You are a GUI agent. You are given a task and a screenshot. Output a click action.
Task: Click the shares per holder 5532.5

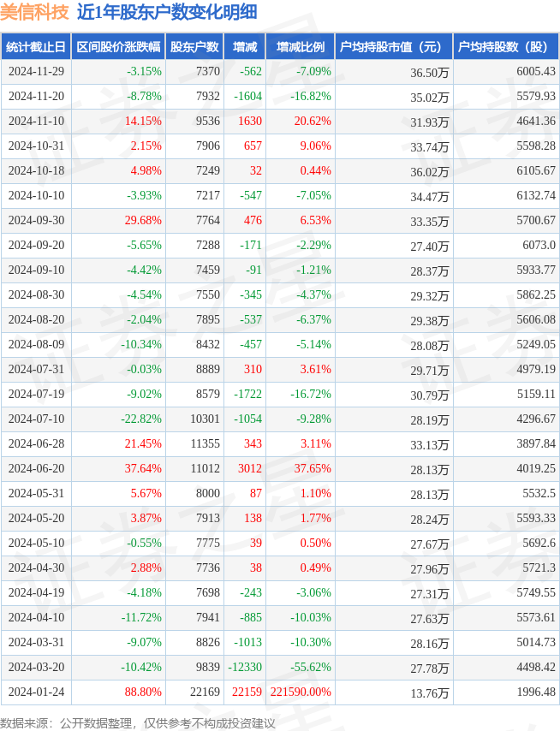tap(539, 493)
